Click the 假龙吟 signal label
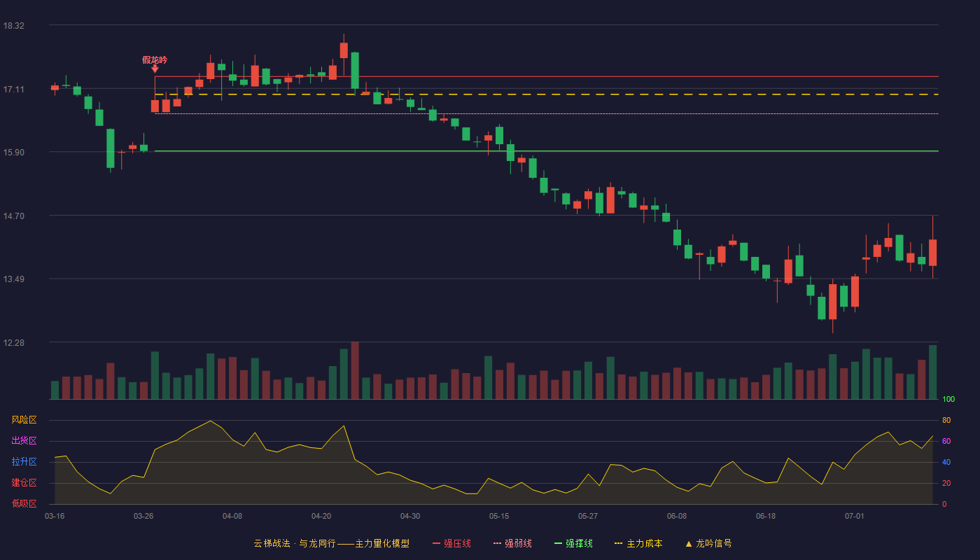980x560 pixels. (155, 59)
